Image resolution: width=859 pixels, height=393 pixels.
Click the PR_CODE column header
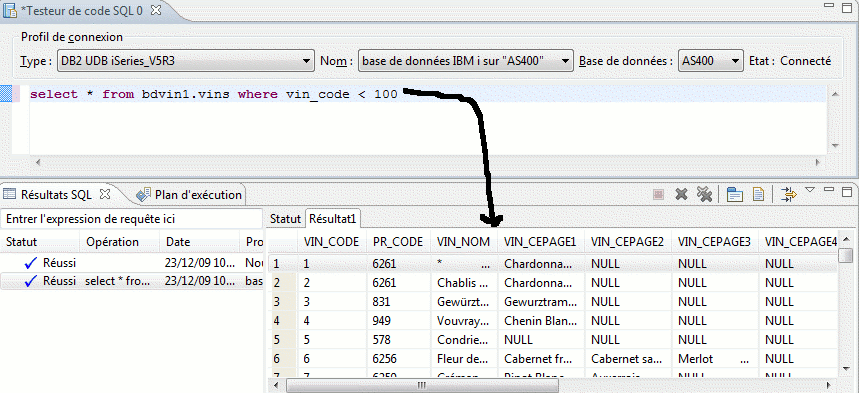coord(398,242)
